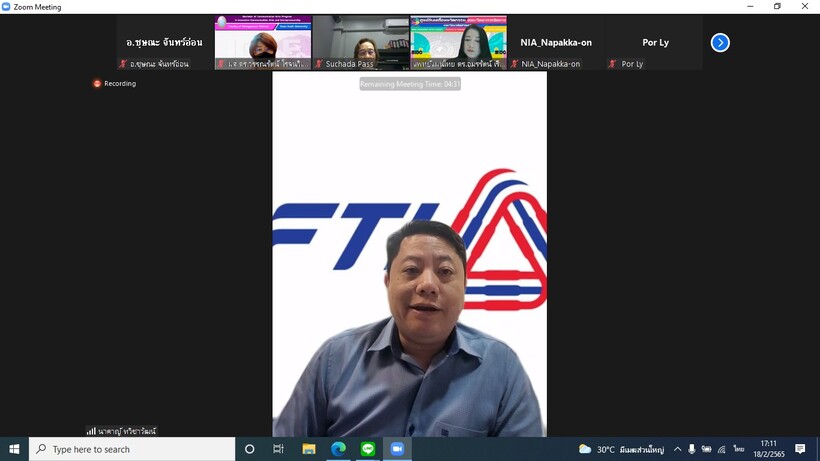Screen dimensions: 820x461
Task: Select the masked red-haired participant's video thumbnail
Action: [263, 42]
